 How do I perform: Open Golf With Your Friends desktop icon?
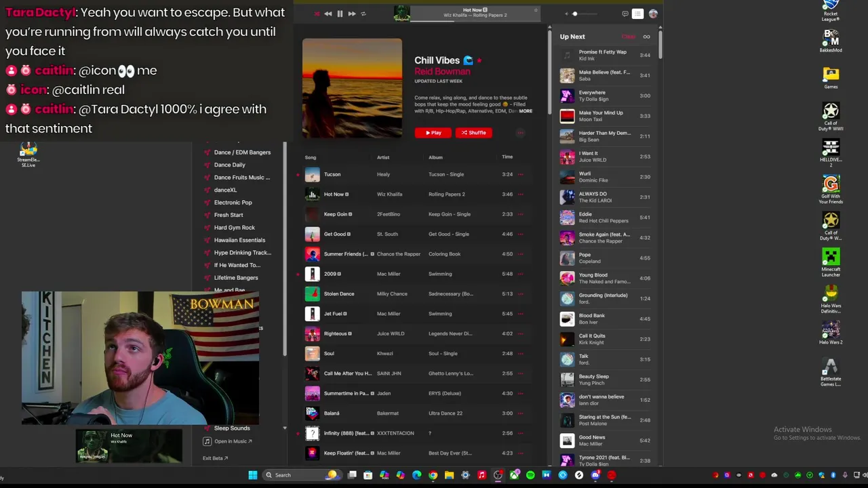(x=831, y=190)
